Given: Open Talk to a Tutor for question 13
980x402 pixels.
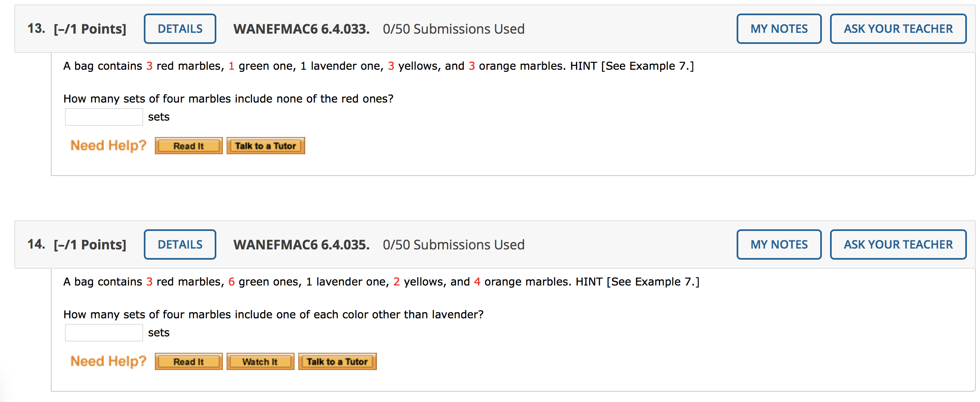Looking at the screenshot, I should (265, 146).
